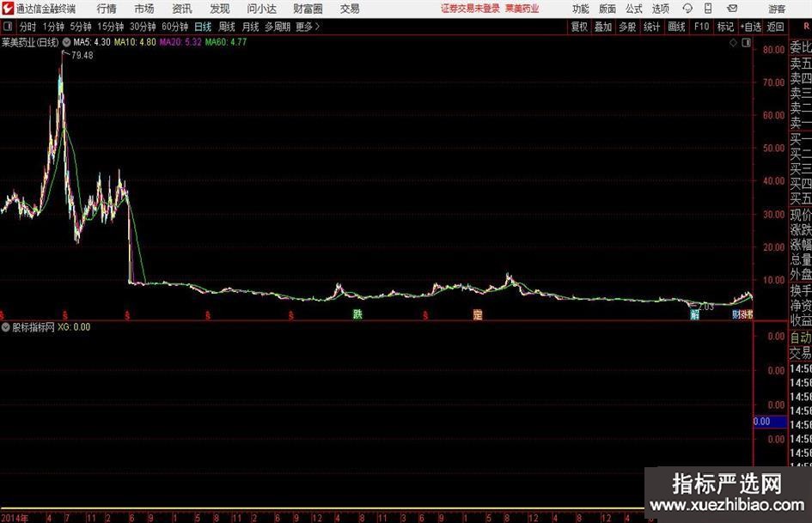Open the 交易 menu
Screen dimensions: 812x523
(350, 9)
